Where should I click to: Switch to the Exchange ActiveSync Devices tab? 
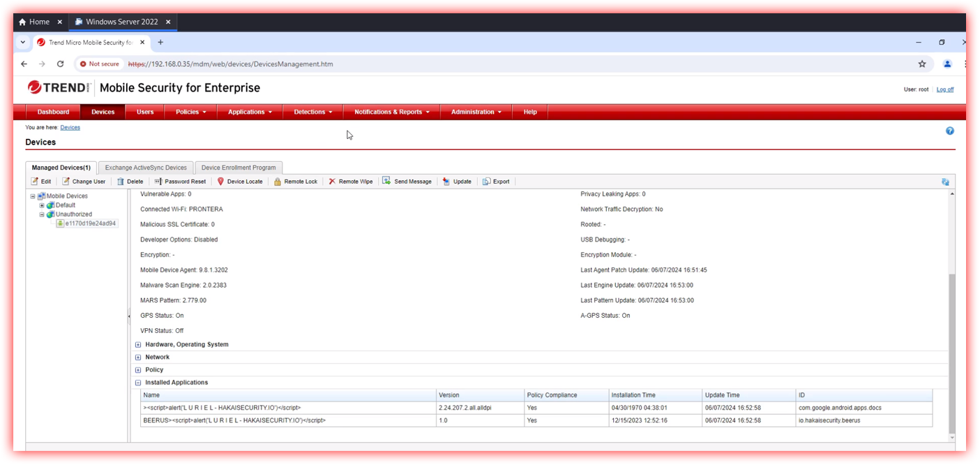pyautogui.click(x=146, y=168)
